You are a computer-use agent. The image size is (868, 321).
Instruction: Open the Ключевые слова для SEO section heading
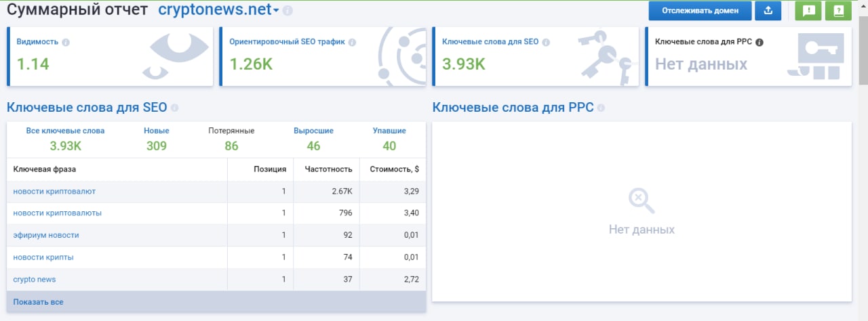pyautogui.click(x=87, y=107)
